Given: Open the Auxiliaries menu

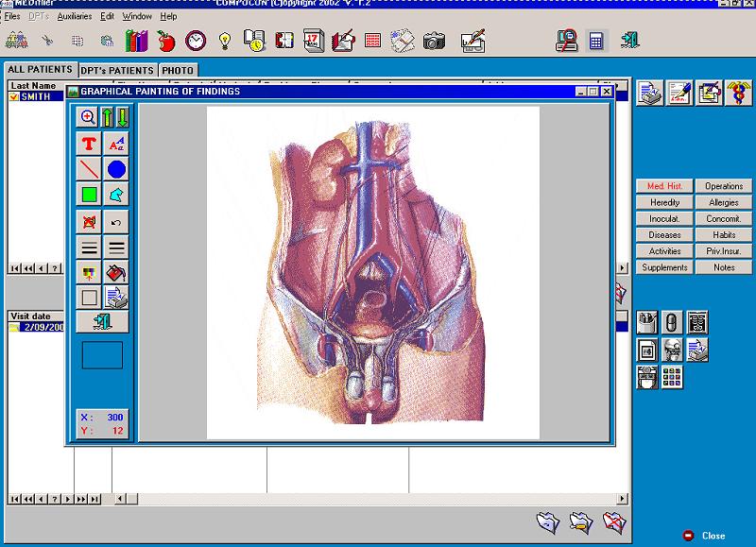Looking at the screenshot, I should [x=75, y=16].
